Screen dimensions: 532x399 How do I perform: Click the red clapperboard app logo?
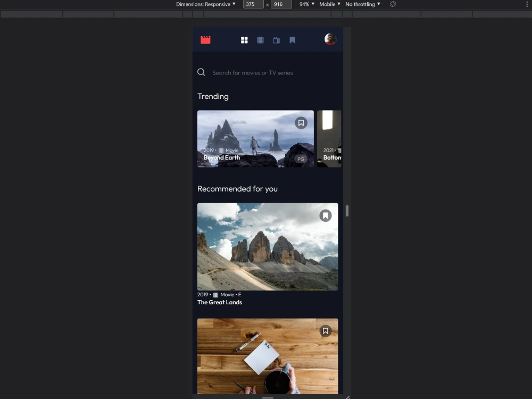[x=205, y=39]
